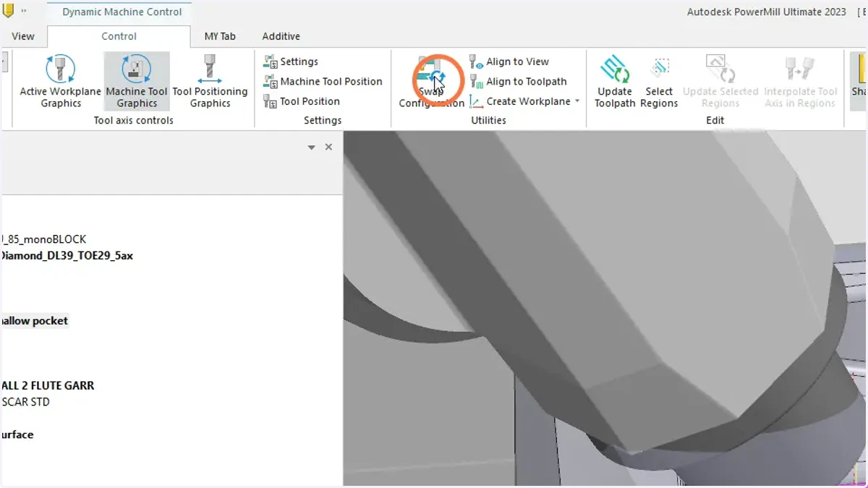This screenshot has width=868, height=488.
Task: Click Swap Configuration utility
Action: (x=432, y=82)
